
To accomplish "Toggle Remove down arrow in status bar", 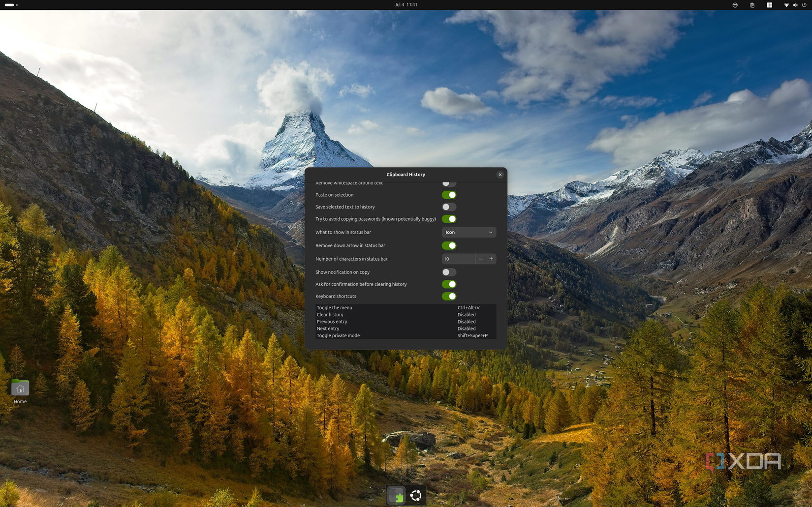I will [x=449, y=245].
